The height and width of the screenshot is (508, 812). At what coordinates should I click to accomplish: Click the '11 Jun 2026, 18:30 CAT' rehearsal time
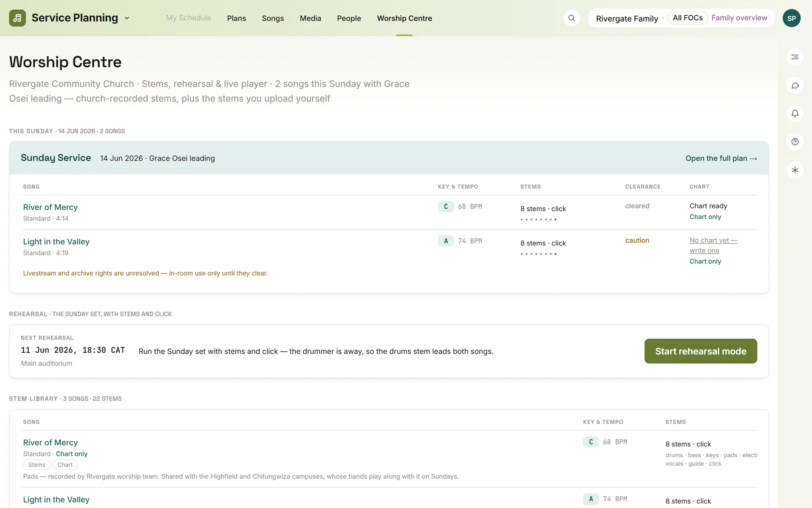click(x=73, y=350)
